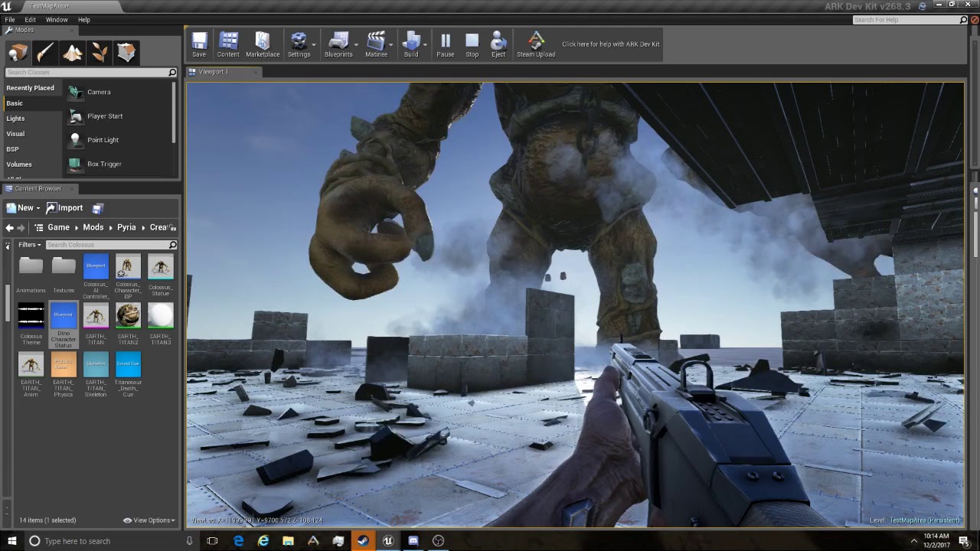The height and width of the screenshot is (551, 980).
Task: Go back in Content Browser history
Action: pyautogui.click(x=9, y=227)
